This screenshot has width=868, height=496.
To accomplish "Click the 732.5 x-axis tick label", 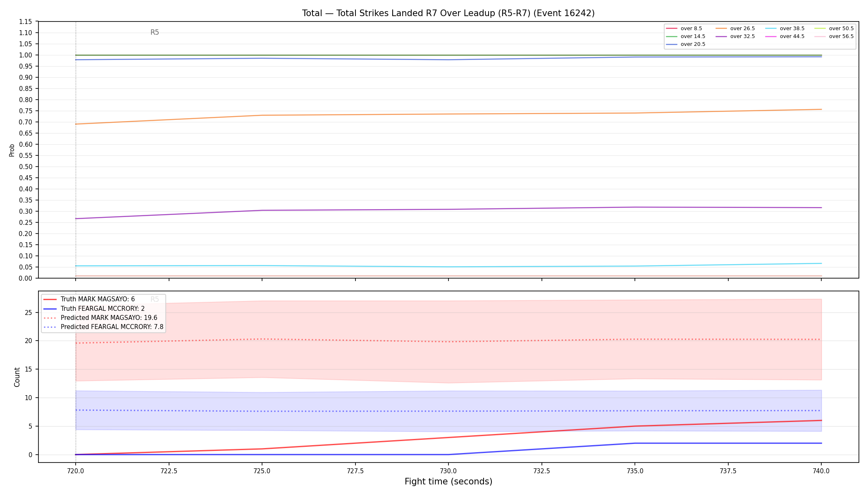I will tap(541, 471).
